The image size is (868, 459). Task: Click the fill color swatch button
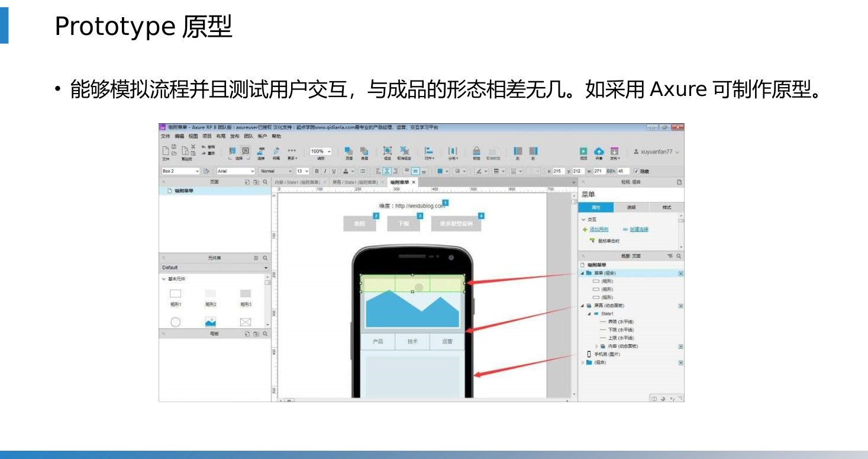pos(440,171)
